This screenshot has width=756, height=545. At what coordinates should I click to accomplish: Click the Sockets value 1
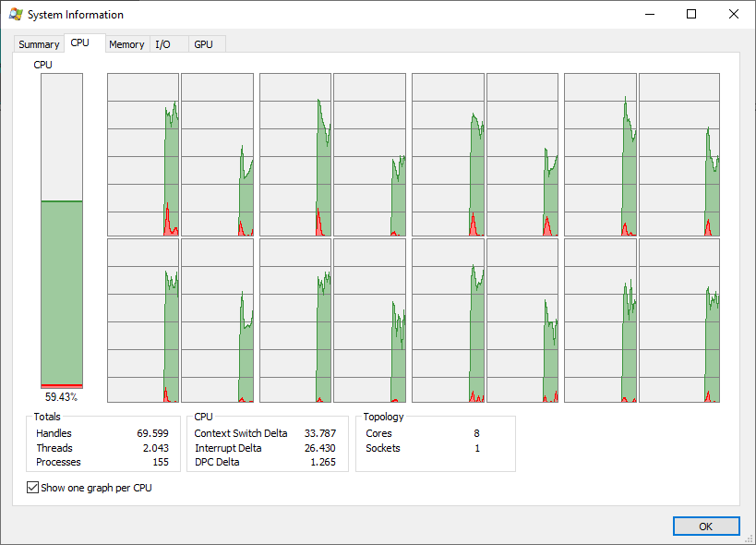(477, 448)
